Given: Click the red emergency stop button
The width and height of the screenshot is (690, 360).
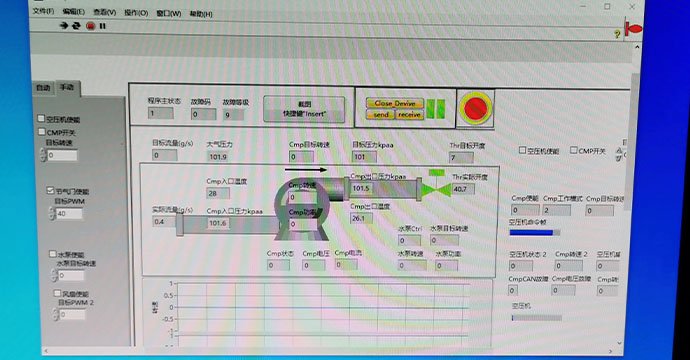Looking at the screenshot, I should pos(475,108).
